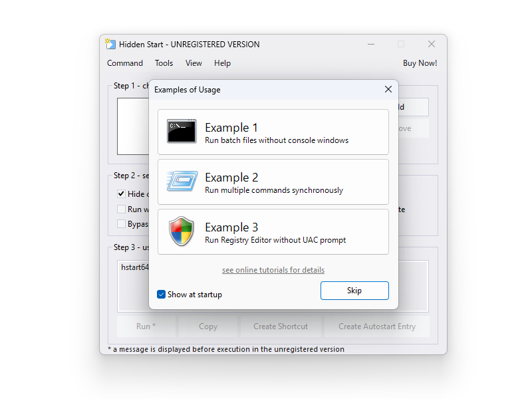This screenshot has height=399, width=532.
Task: Open the Help menu
Action: coord(222,63)
